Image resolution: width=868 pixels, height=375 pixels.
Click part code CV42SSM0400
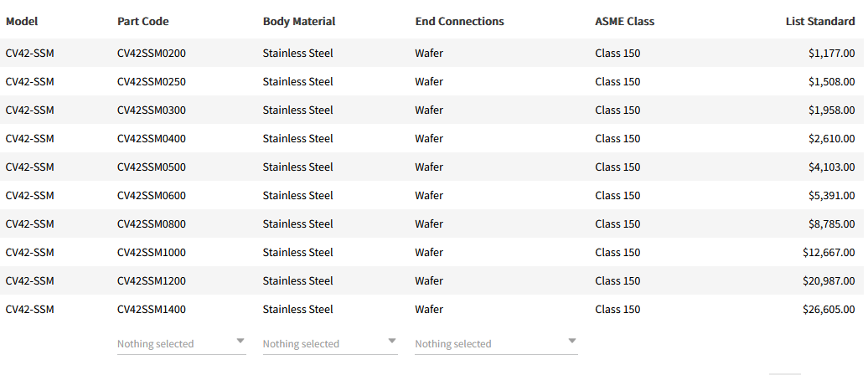click(x=152, y=138)
